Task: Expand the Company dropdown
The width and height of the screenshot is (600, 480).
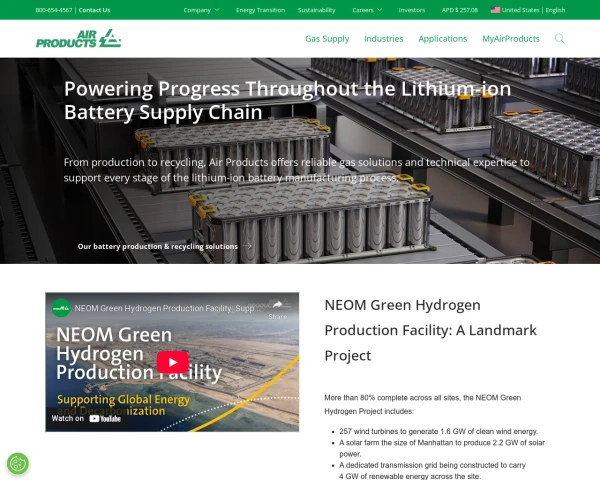Action: coord(201,10)
